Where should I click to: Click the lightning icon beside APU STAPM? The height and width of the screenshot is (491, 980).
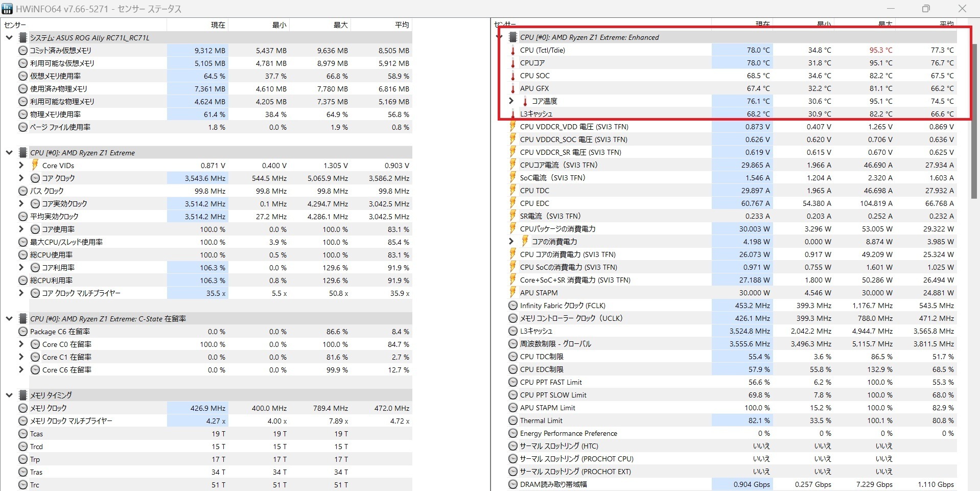coord(513,293)
